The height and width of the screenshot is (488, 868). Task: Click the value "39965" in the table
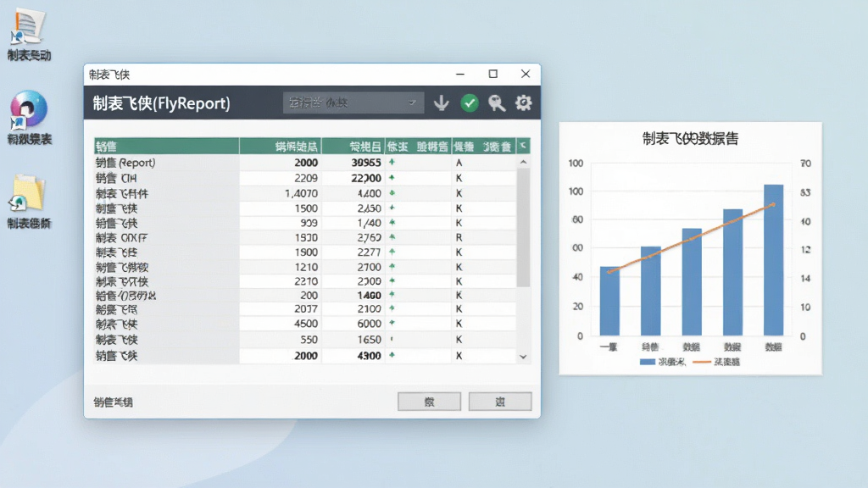coord(366,163)
